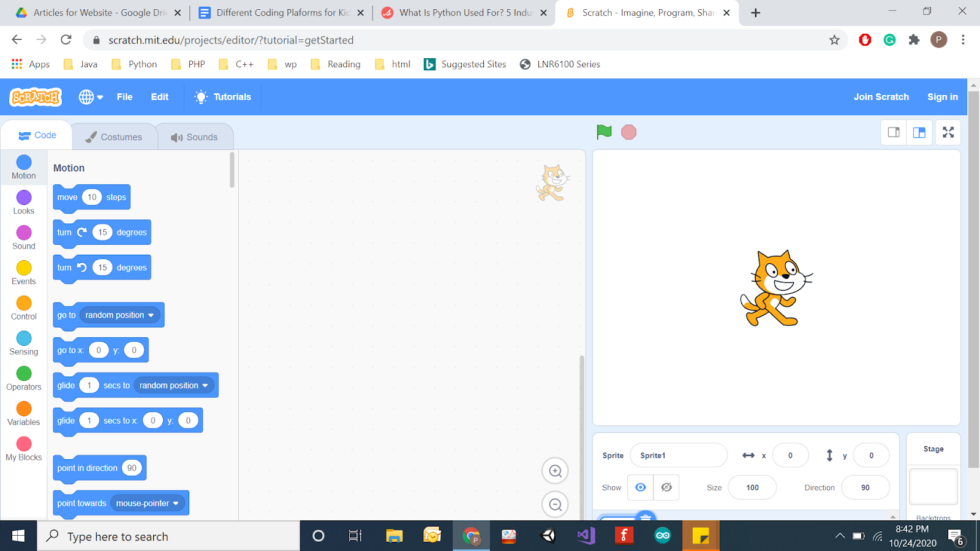Open the Chrome extensions puzzle icon
The image size is (980, 551).
[914, 40]
